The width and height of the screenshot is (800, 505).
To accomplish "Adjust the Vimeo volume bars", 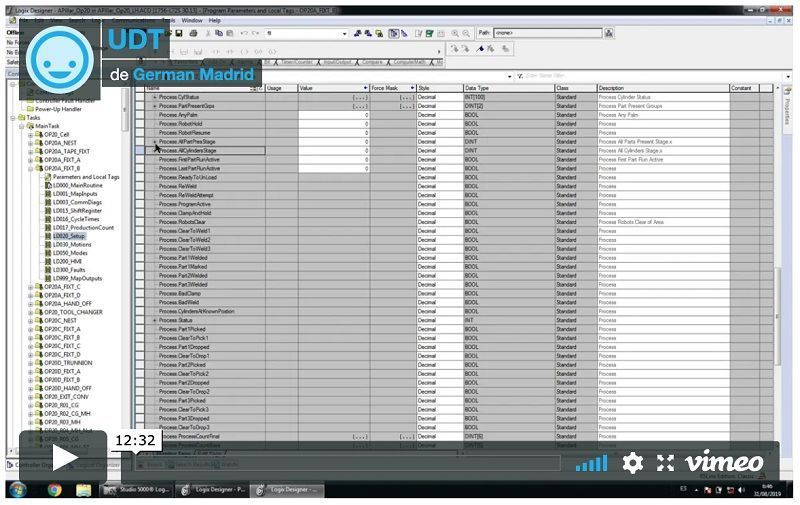I will [x=591, y=463].
